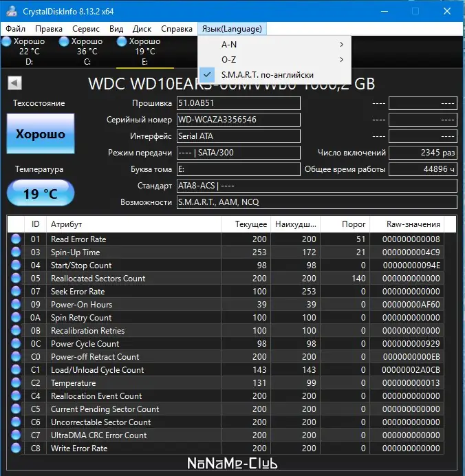
Task: Expand the O-Z language submenu
Action: tap(274, 59)
